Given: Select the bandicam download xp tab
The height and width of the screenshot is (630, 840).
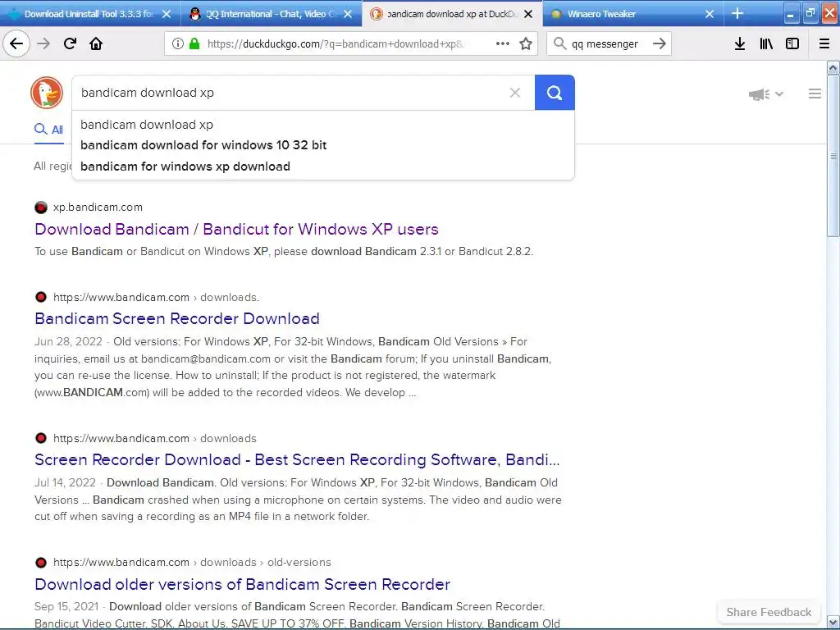Looking at the screenshot, I should (x=452, y=14).
